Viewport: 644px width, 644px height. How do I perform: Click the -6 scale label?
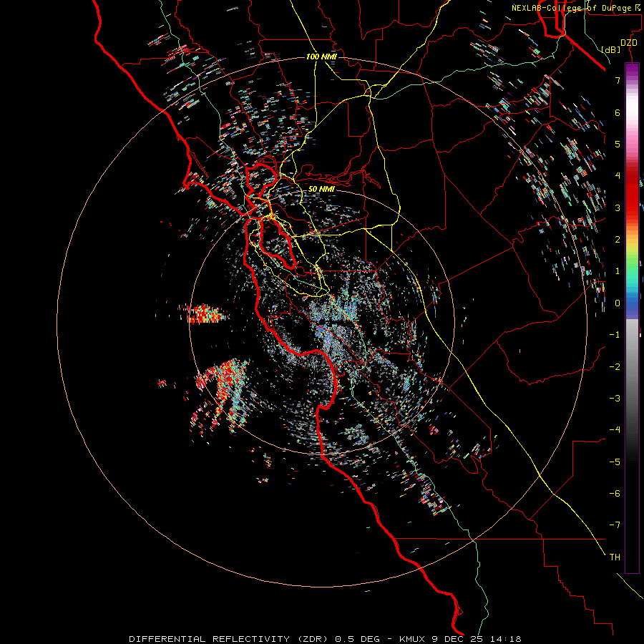tap(615, 494)
